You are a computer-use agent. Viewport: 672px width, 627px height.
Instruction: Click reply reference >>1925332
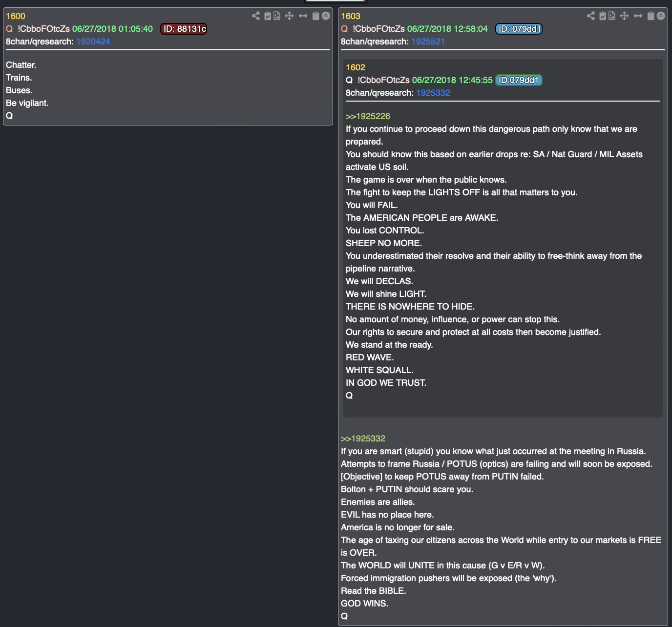tap(363, 439)
